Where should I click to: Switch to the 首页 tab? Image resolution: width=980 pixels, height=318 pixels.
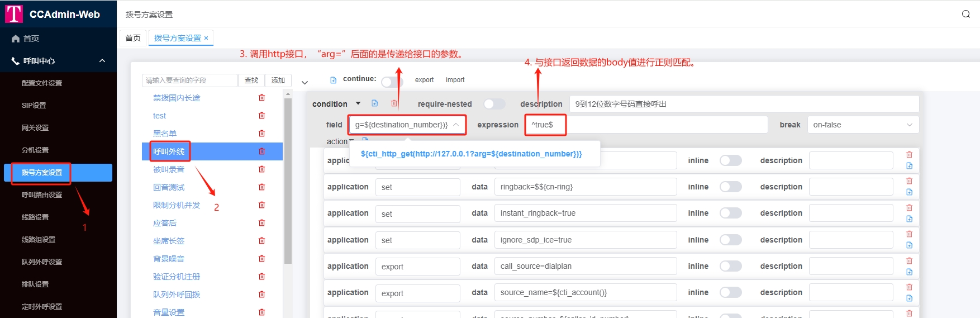click(x=133, y=38)
